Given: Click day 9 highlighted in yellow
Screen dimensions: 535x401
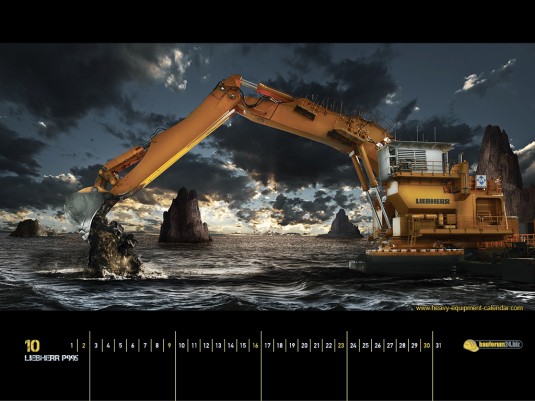Looking at the screenshot, I should coord(169,346).
